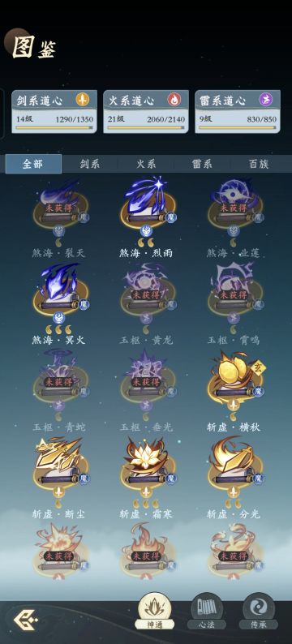Tap the back arrow icon
This screenshot has width=292, height=644.
point(25,620)
